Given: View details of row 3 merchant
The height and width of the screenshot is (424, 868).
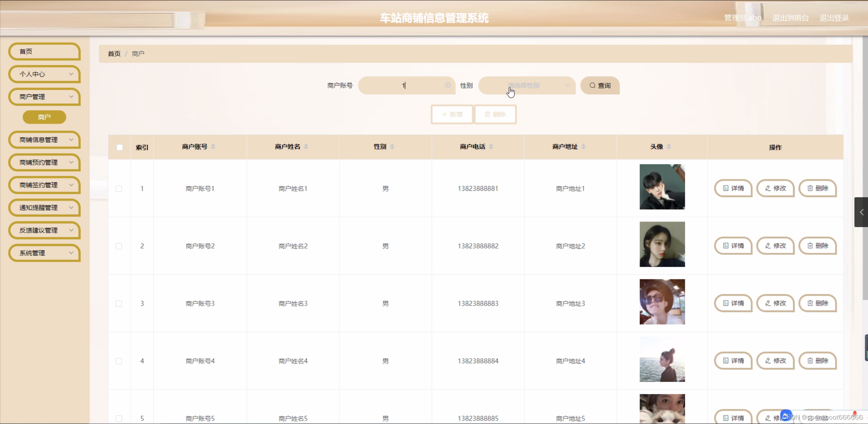Looking at the screenshot, I should pyautogui.click(x=733, y=303).
